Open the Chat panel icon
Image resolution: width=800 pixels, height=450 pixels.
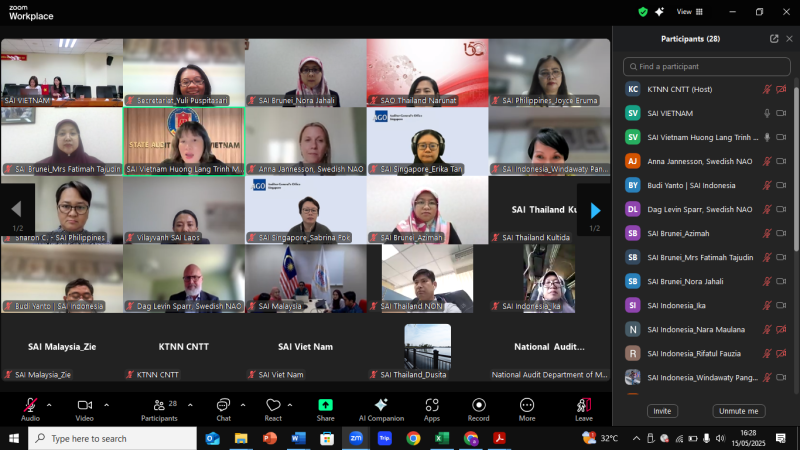pos(223,405)
